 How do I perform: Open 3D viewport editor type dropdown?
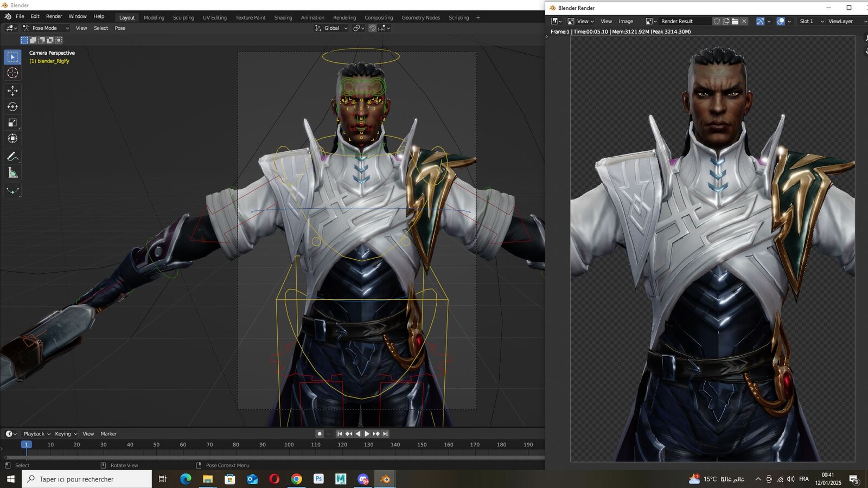tap(11, 28)
